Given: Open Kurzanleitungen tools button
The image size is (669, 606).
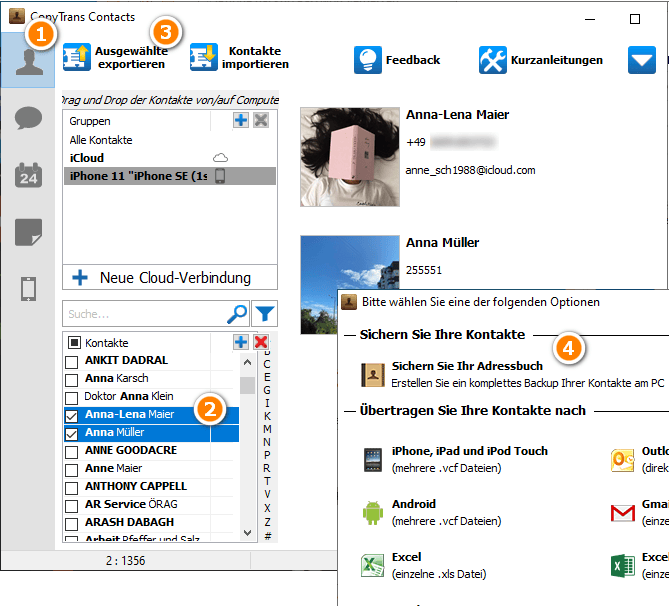Looking at the screenshot, I should point(541,60).
